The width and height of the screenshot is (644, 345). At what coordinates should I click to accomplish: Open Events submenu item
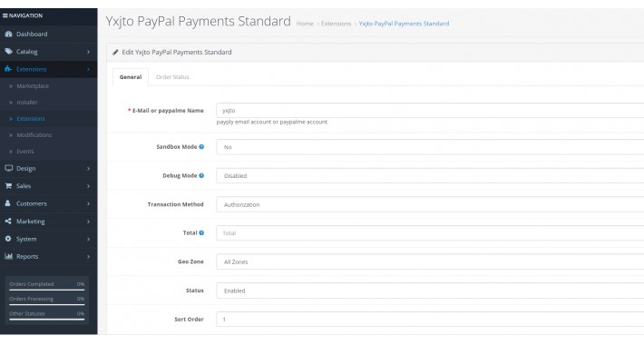25,152
